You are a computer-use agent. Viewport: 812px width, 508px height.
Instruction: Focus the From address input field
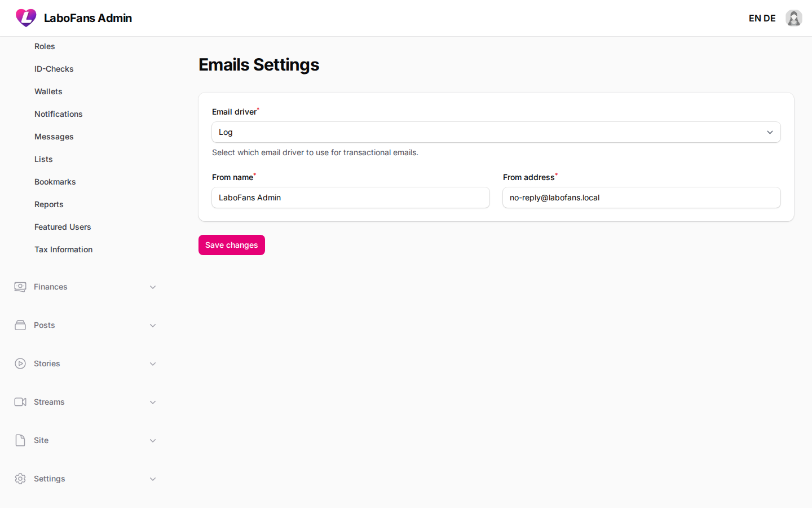[642, 198]
